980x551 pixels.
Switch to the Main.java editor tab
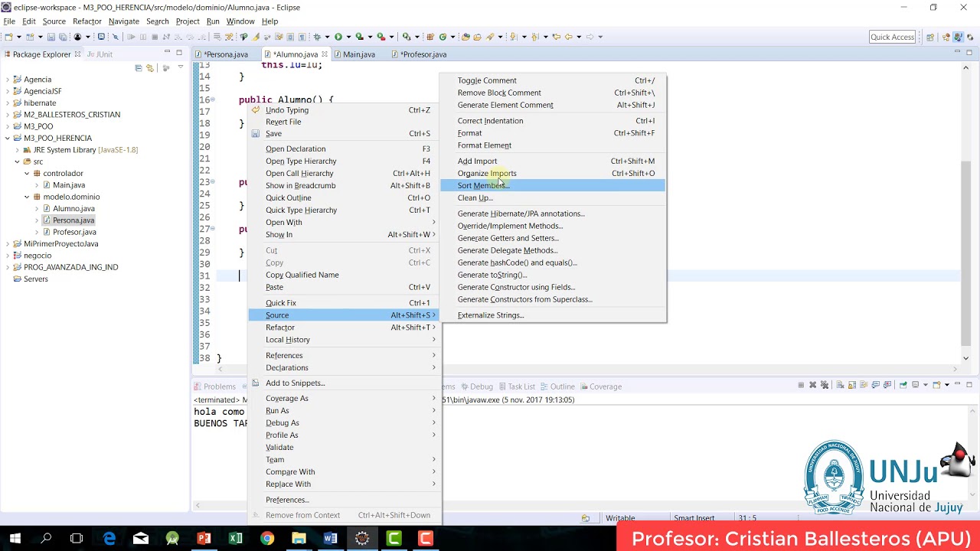pyautogui.click(x=358, y=54)
